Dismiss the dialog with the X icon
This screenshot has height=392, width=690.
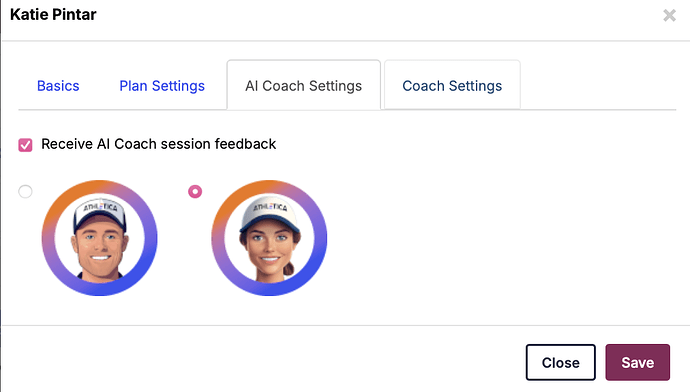[x=669, y=15]
